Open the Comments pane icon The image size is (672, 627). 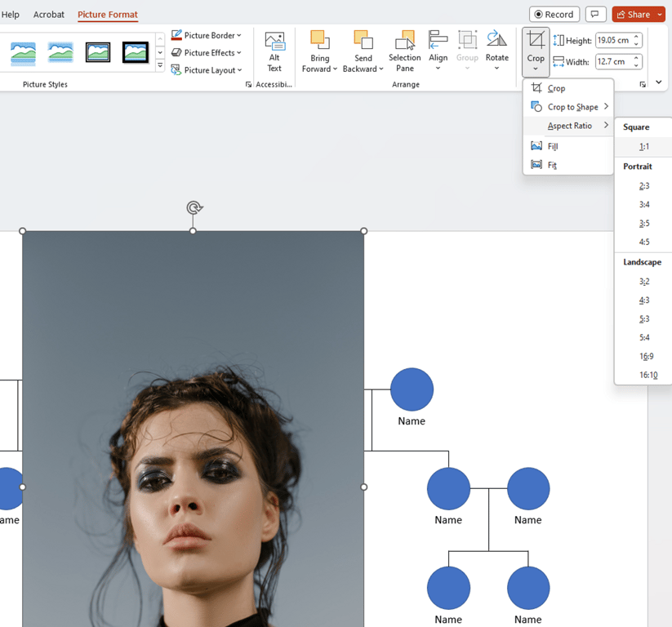coord(595,14)
